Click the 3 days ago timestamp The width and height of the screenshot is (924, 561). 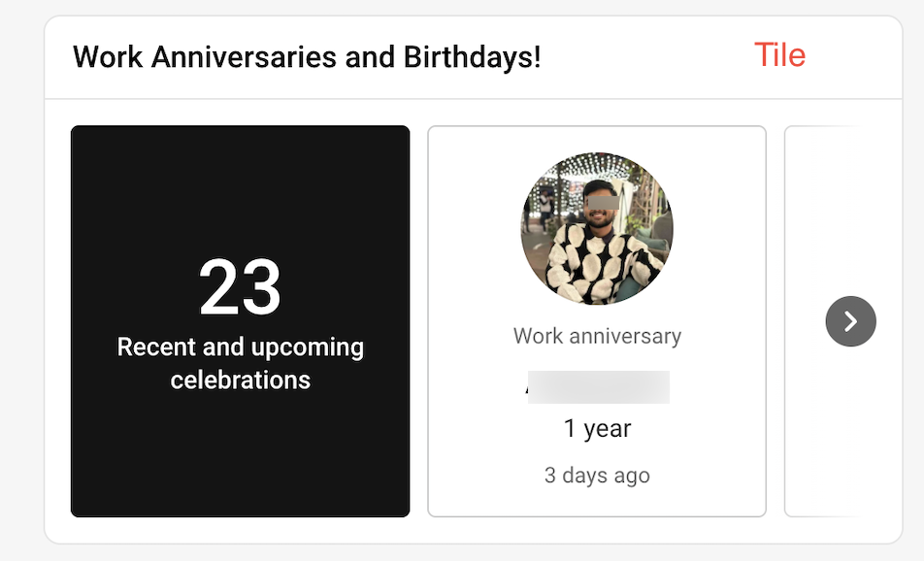click(x=597, y=476)
